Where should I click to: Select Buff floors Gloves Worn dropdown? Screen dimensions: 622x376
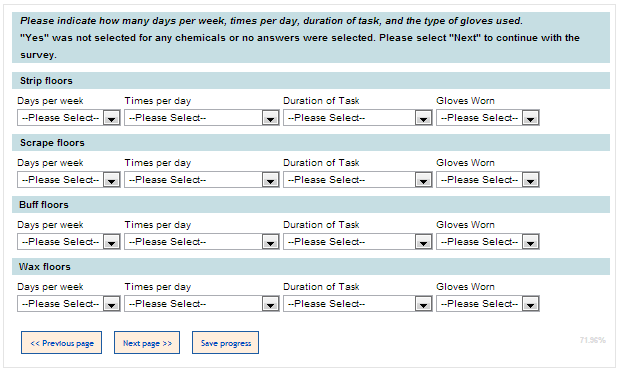(488, 242)
